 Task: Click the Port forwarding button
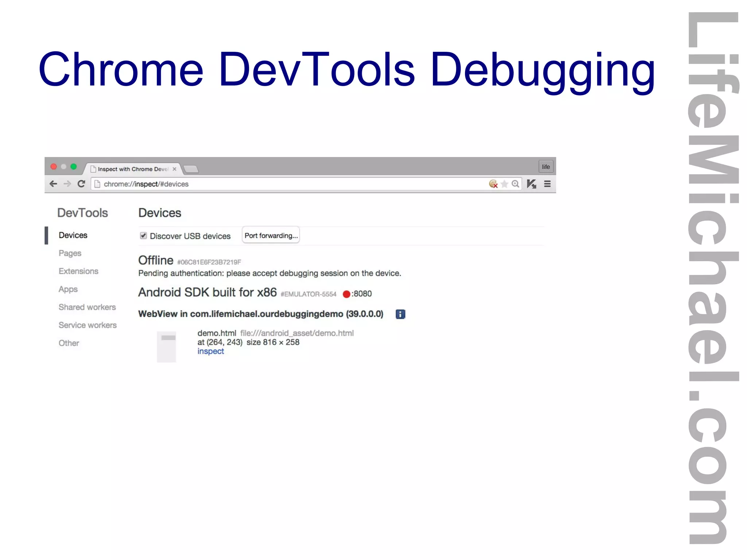pyautogui.click(x=271, y=236)
